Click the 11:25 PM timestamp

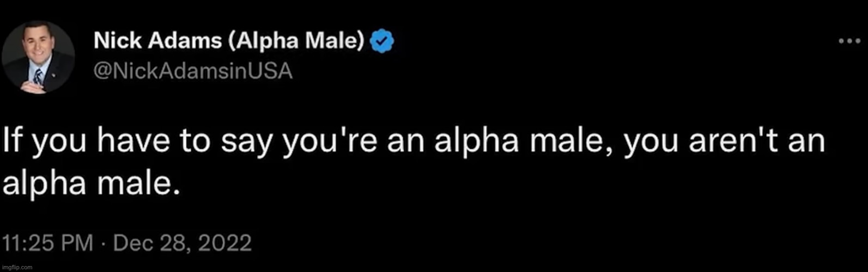pyautogui.click(x=48, y=242)
